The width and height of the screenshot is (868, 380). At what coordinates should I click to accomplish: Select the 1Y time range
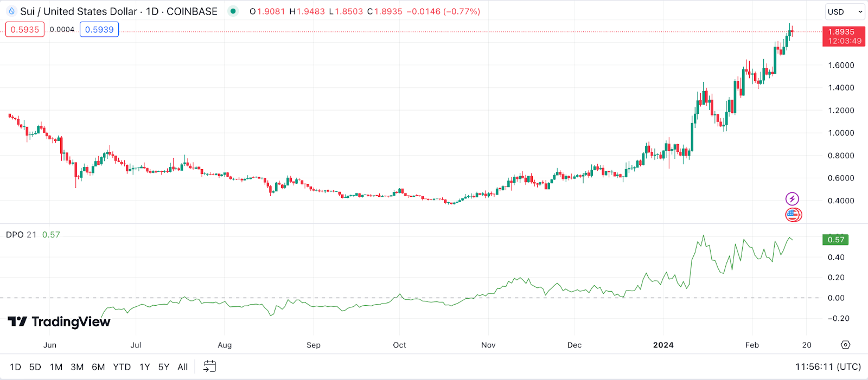(x=145, y=367)
